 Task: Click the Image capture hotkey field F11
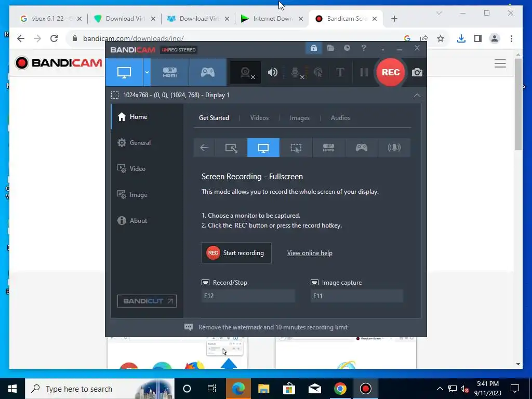point(357,296)
